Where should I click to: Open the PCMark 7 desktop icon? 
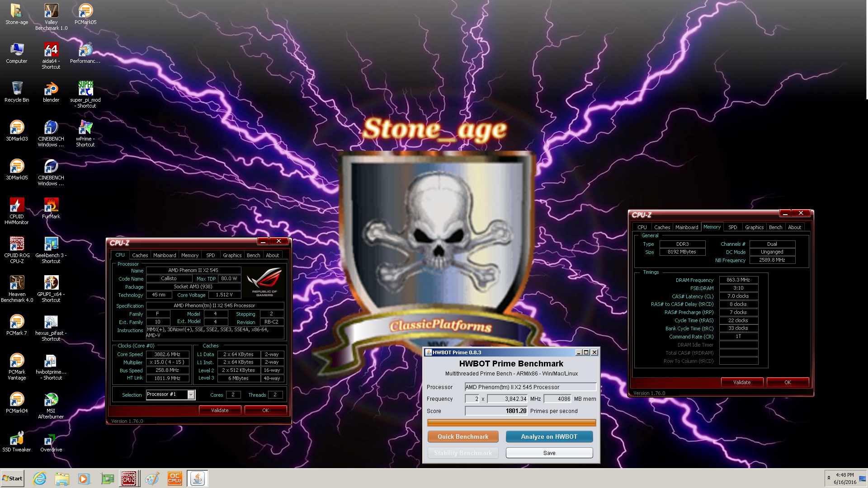(x=17, y=325)
